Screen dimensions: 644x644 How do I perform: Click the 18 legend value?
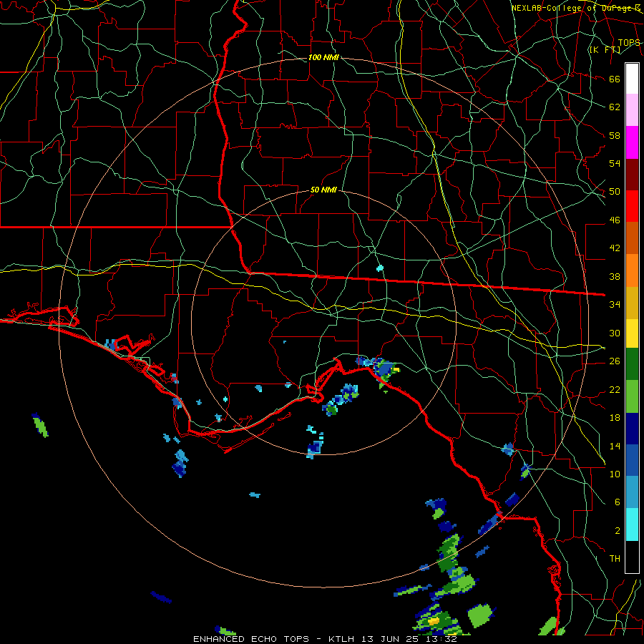tap(615, 418)
